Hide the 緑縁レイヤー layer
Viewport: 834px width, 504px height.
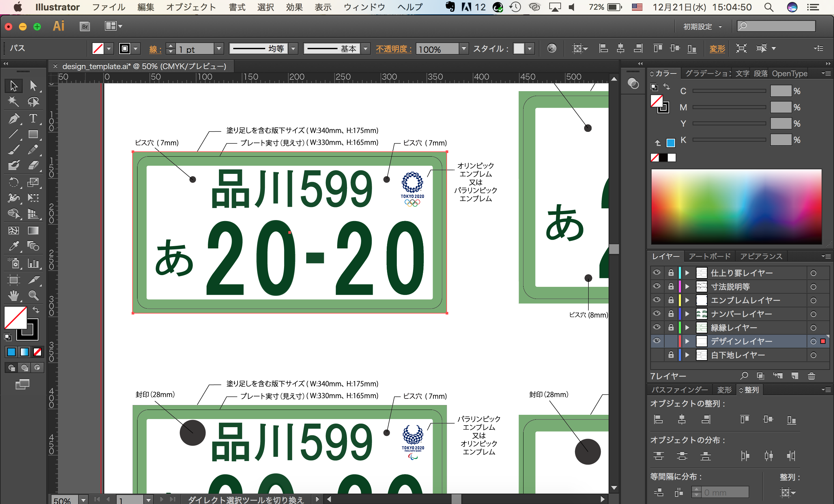click(x=657, y=328)
